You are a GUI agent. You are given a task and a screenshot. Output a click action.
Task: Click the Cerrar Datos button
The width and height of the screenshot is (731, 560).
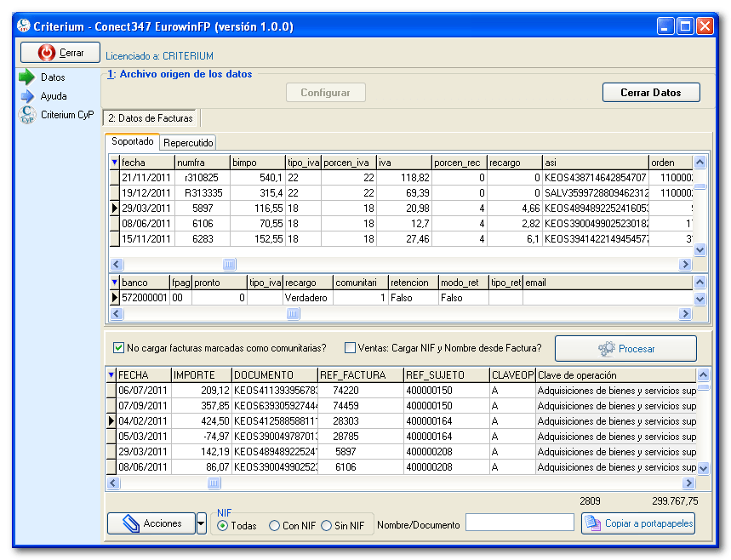coord(651,92)
